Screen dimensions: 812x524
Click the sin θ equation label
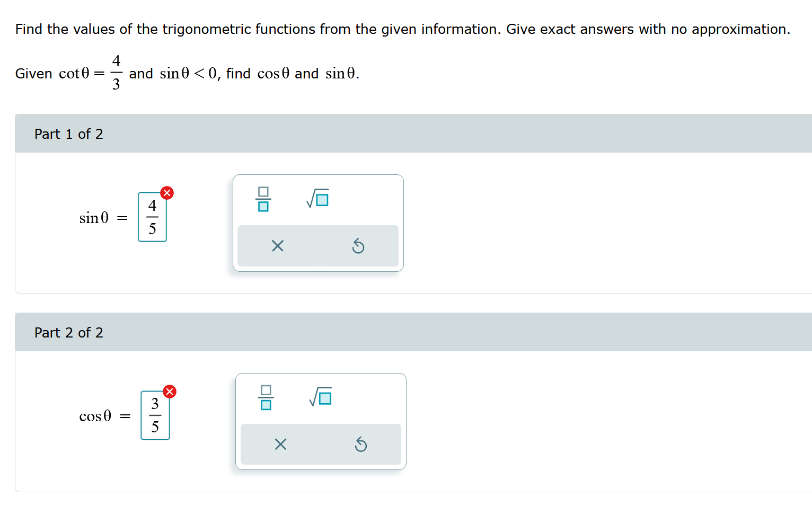[94, 218]
